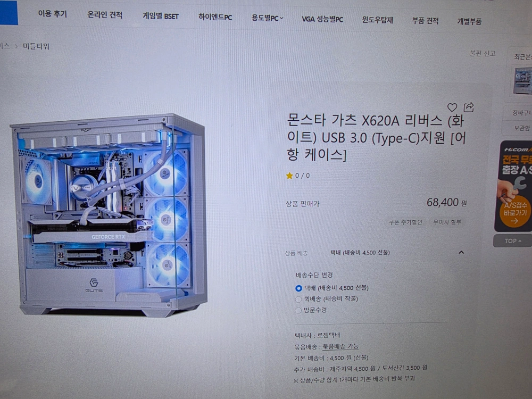Click the 불편 신고 link
532x399 pixels.
point(482,53)
